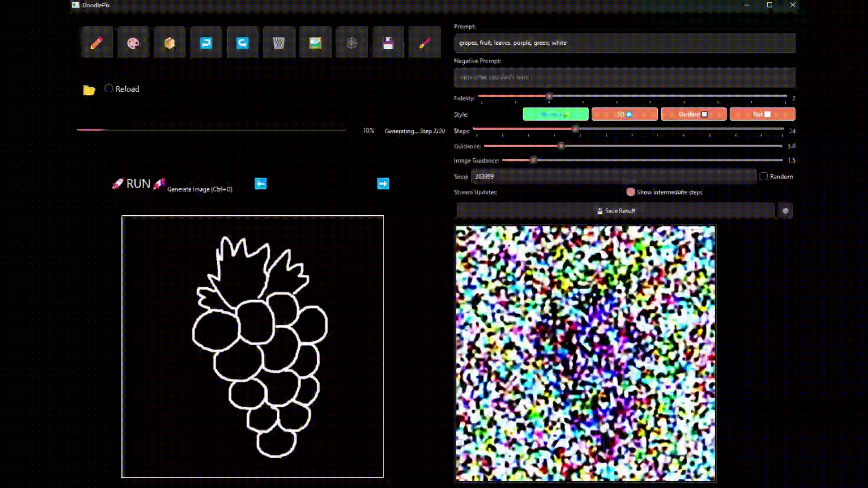Viewport: 868px width, 488px height.
Task: Undo the last stroke
Action: (206, 42)
